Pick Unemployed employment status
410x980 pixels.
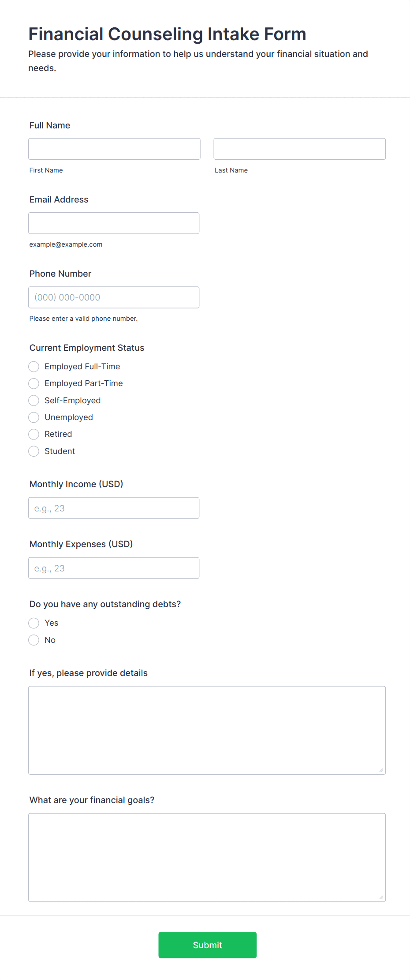click(34, 417)
